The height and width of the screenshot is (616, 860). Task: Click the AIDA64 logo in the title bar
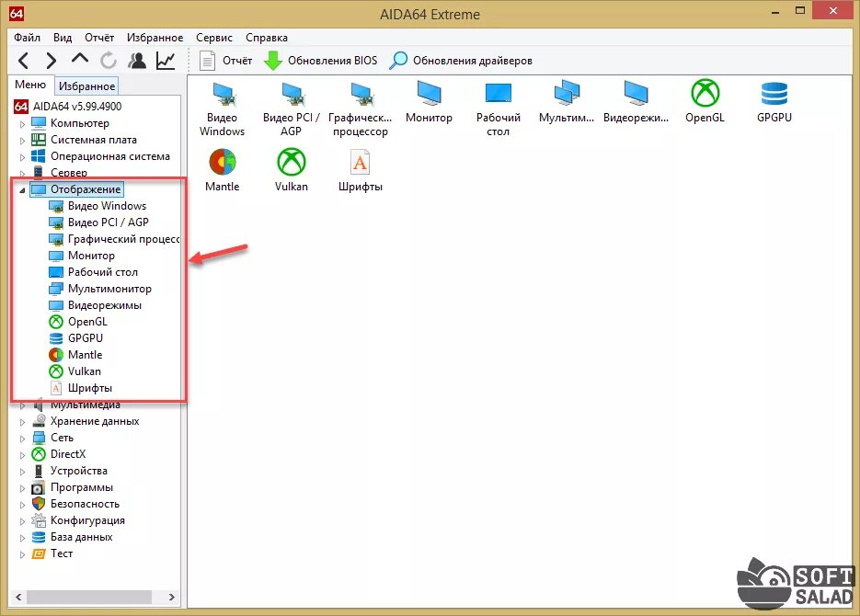[x=17, y=13]
